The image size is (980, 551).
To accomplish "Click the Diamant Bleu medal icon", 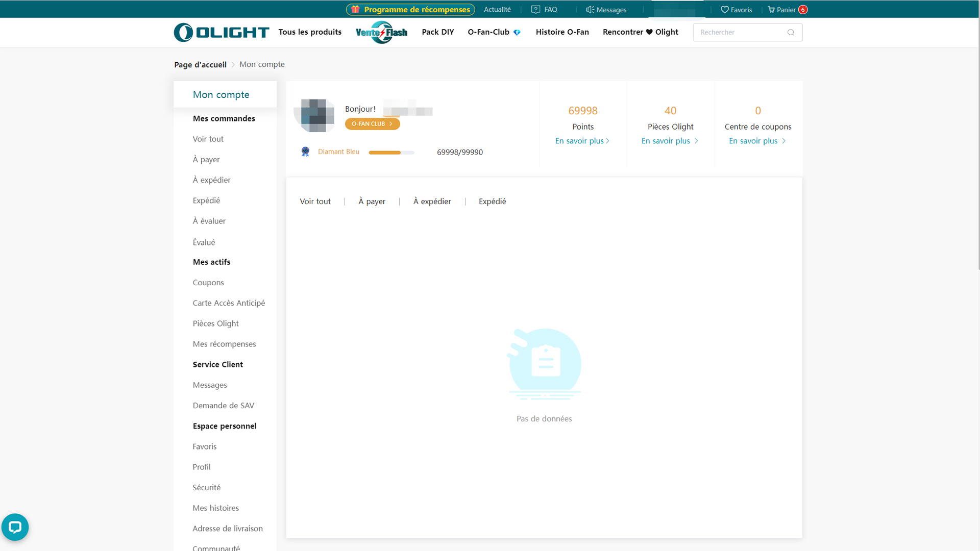I will coord(305,152).
